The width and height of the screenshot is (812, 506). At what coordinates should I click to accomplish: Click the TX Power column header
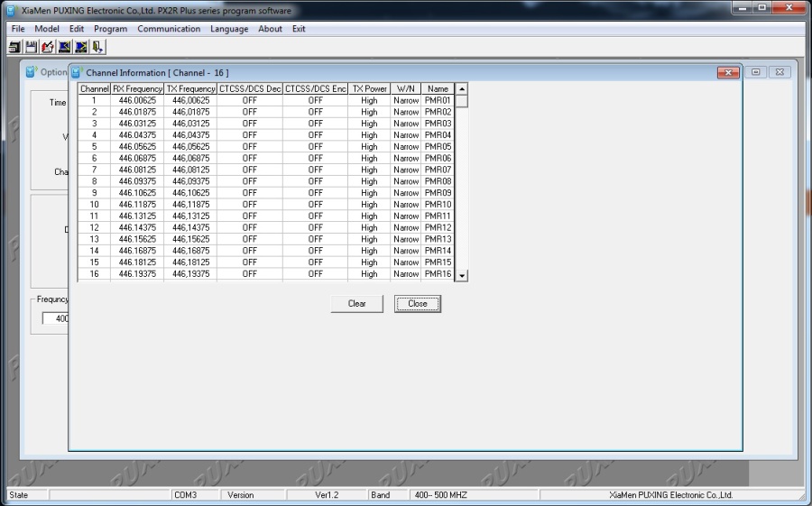[x=369, y=89]
